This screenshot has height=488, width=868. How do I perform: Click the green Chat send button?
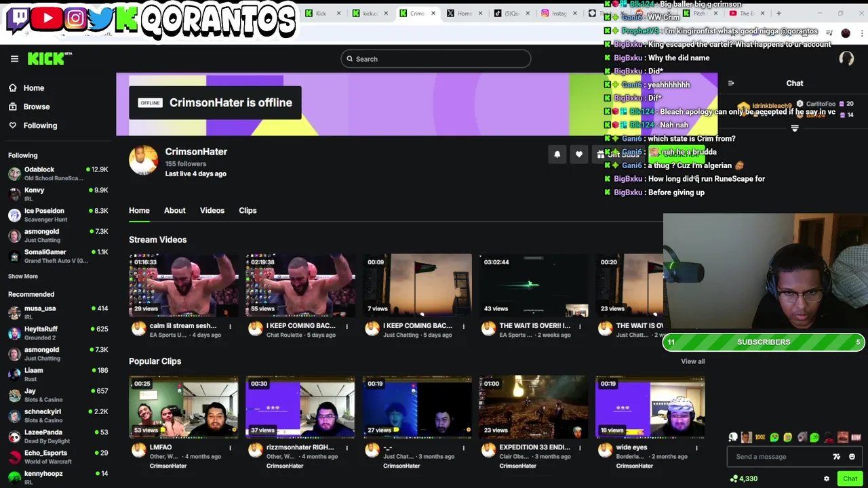[850, 479]
